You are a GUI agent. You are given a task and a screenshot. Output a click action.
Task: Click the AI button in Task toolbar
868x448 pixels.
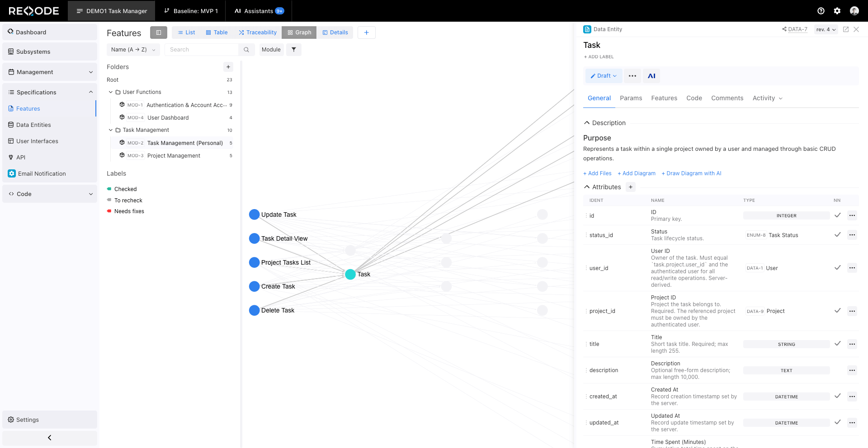pyautogui.click(x=651, y=76)
